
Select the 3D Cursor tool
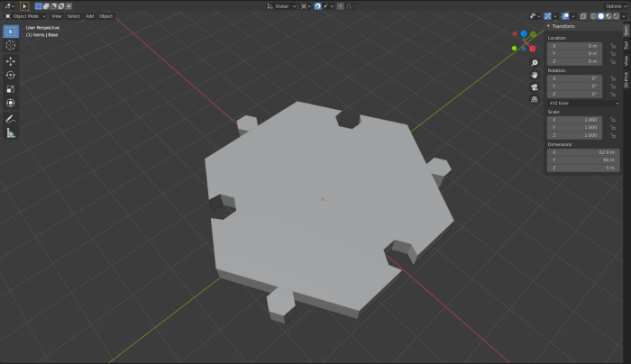pyautogui.click(x=11, y=45)
